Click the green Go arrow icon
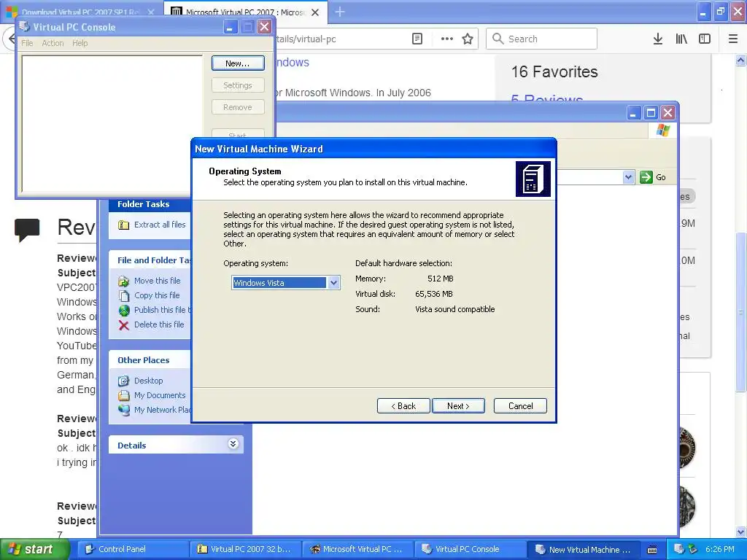 tap(646, 177)
